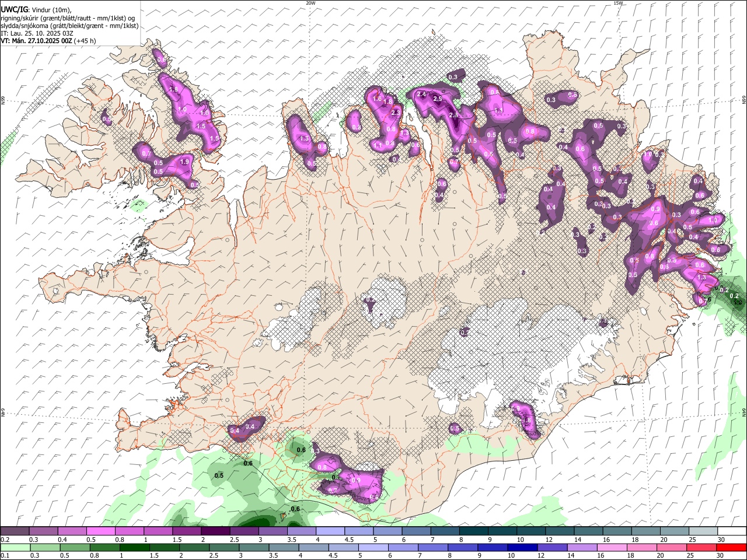The image size is (747, 560).
Task: Click the '(+45 h)' forecast offset text
Action: tap(85, 41)
